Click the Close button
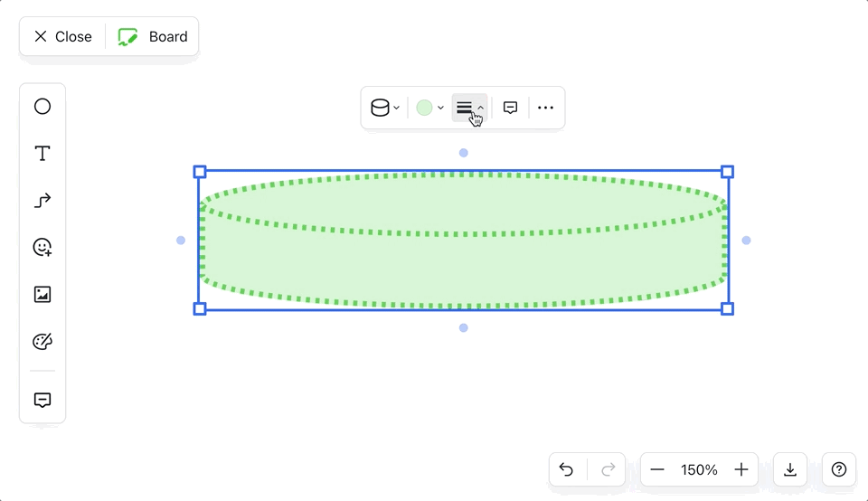Image resolution: width=868 pixels, height=501 pixels. pos(62,37)
